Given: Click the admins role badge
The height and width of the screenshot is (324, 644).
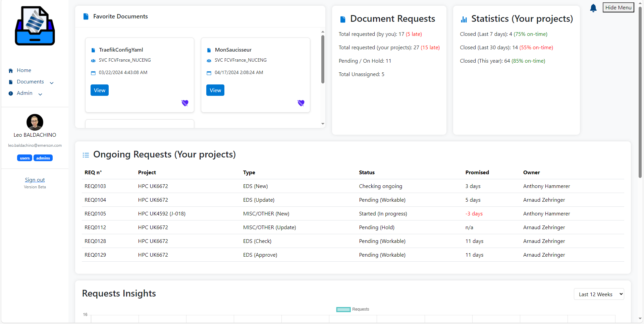Looking at the screenshot, I should click(43, 158).
